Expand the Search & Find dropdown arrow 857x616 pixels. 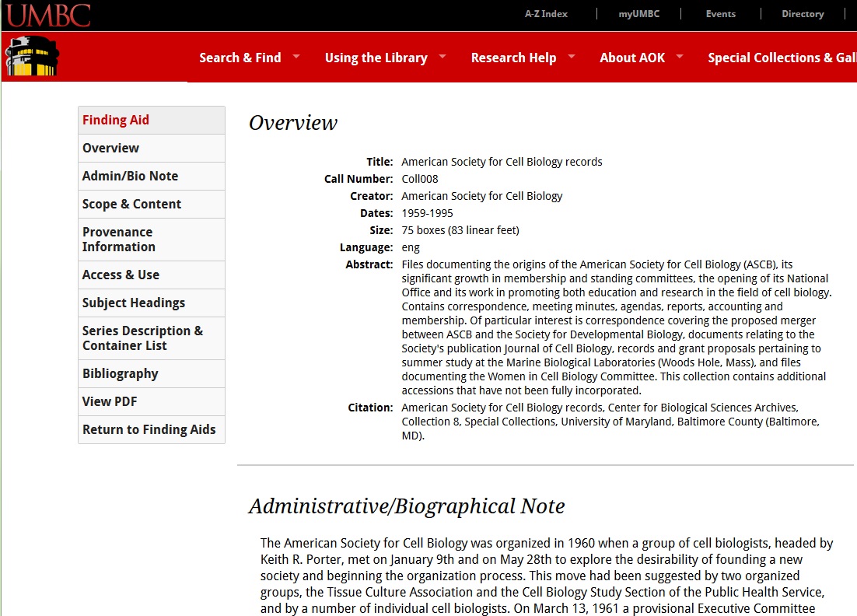[x=296, y=56]
